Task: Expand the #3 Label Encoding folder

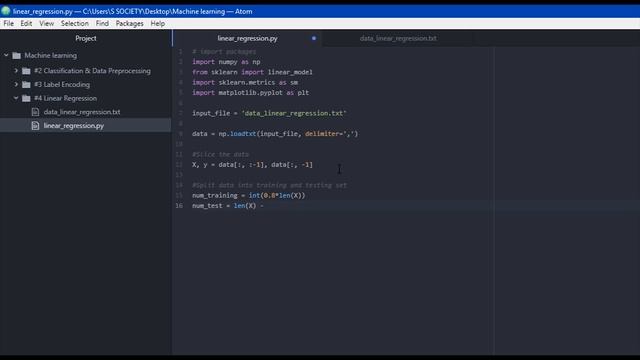Action: pyautogui.click(x=16, y=84)
